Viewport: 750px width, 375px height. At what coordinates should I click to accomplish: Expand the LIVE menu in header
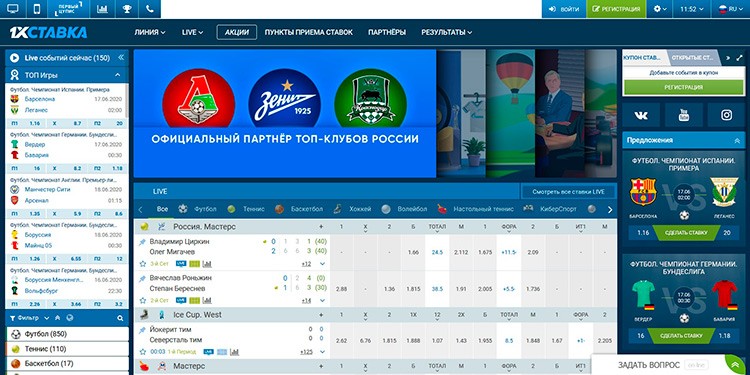(x=192, y=32)
